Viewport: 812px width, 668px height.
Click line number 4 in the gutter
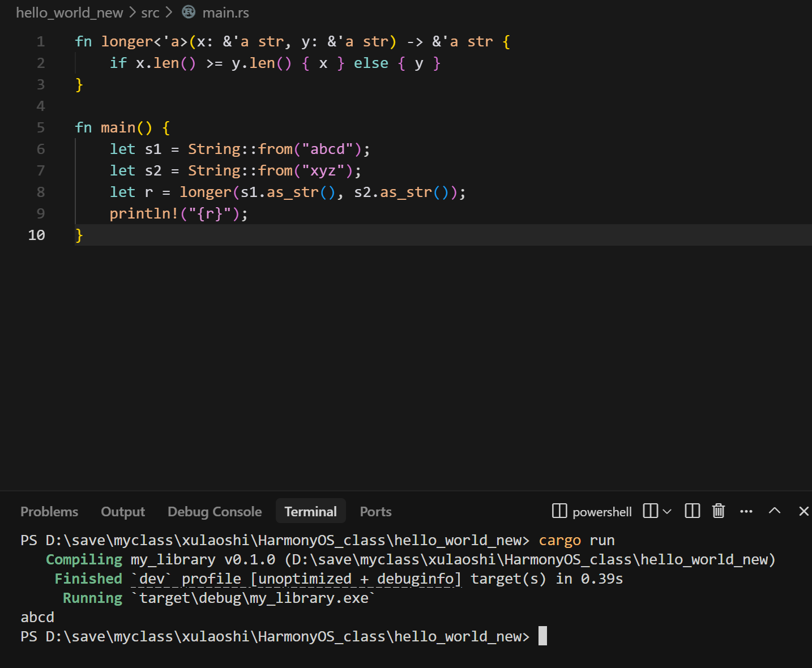(40, 106)
